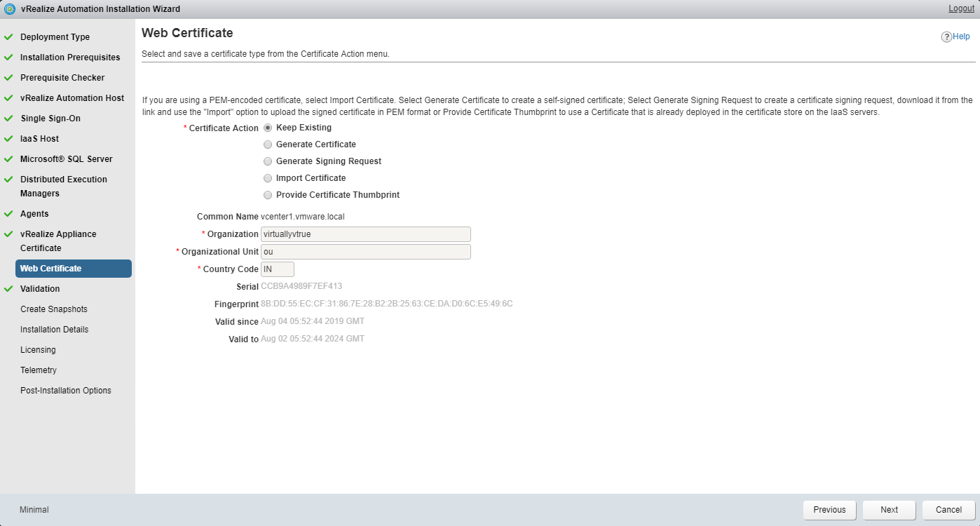The image size is (980, 526).
Task: Go to Microsoft SQL Server step
Action: [x=66, y=159]
